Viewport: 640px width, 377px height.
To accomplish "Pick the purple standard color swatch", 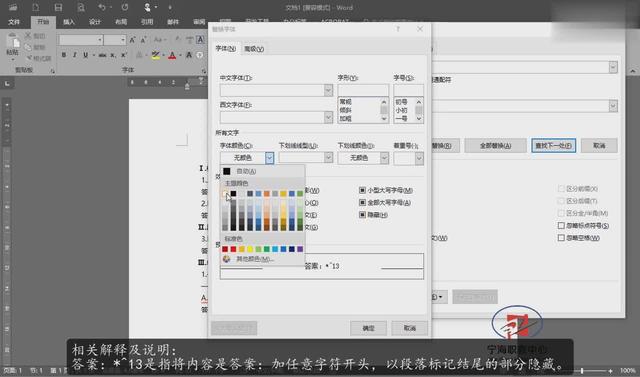I will click(300, 249).
